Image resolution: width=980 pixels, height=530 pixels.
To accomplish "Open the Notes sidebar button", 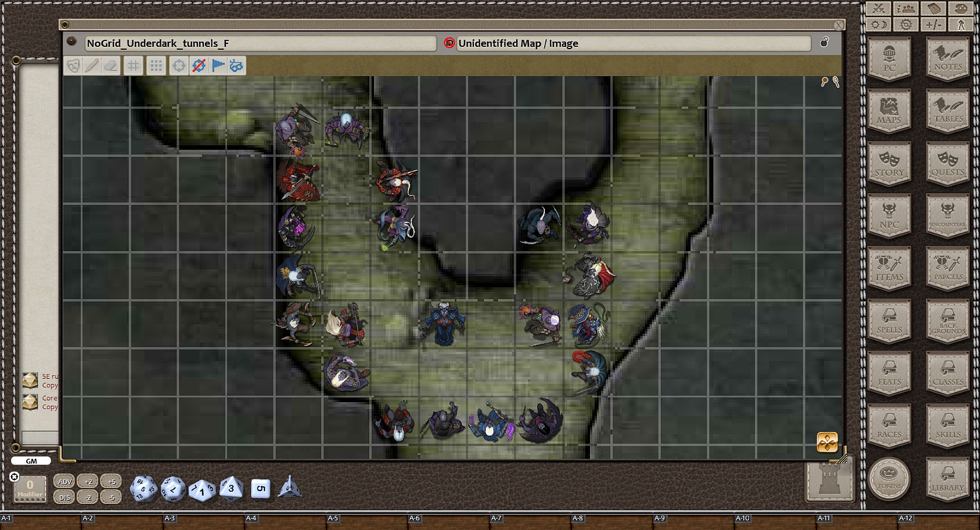I will [948, 60].
